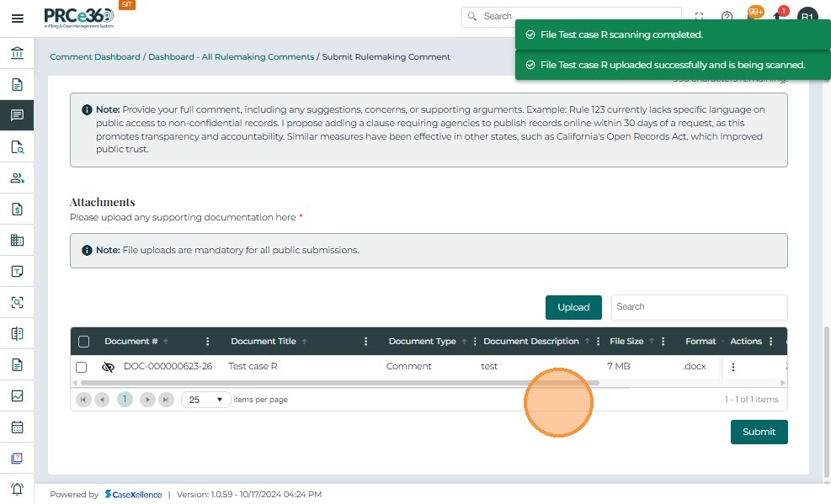Open the dollar-sign file sidebar icon
The width and height of the screenshot is (831, 504).
(17, 210)
